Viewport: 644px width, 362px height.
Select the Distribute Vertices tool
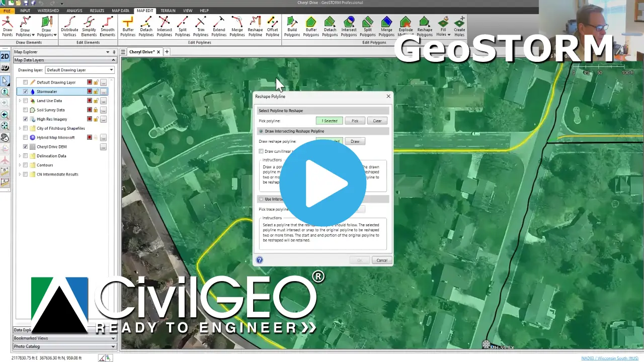[70, 26]
